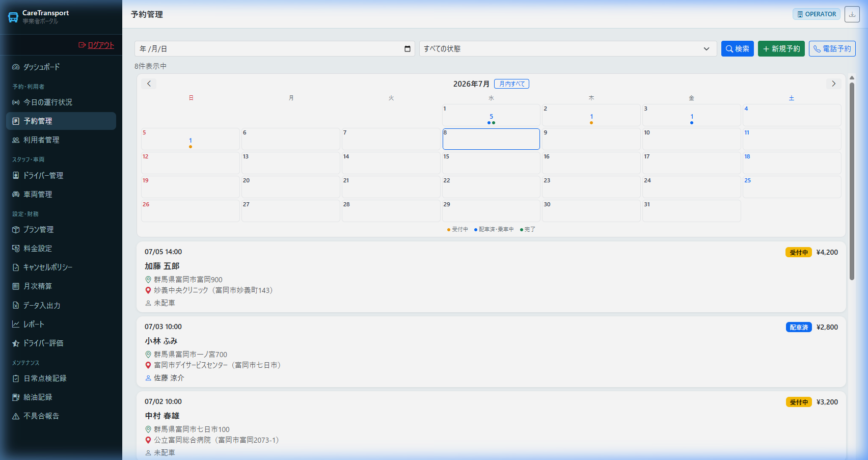Image resolution: width=868 pixels, height=460 pixels.
Task: Open the calendar picker icon in the date field
Action: (408, 49)
